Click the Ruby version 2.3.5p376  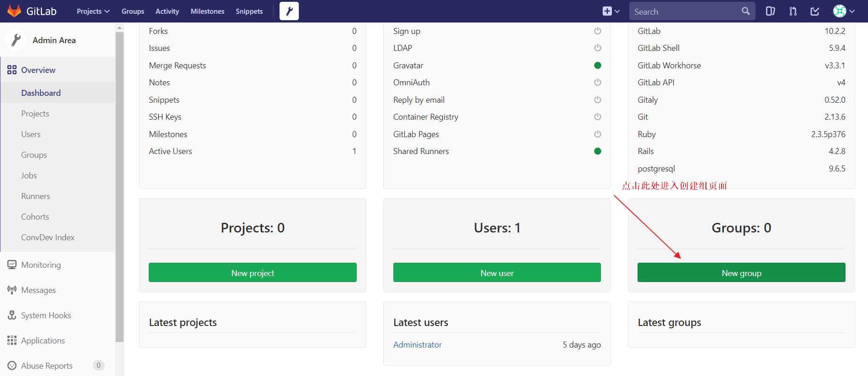coord(828,134)
